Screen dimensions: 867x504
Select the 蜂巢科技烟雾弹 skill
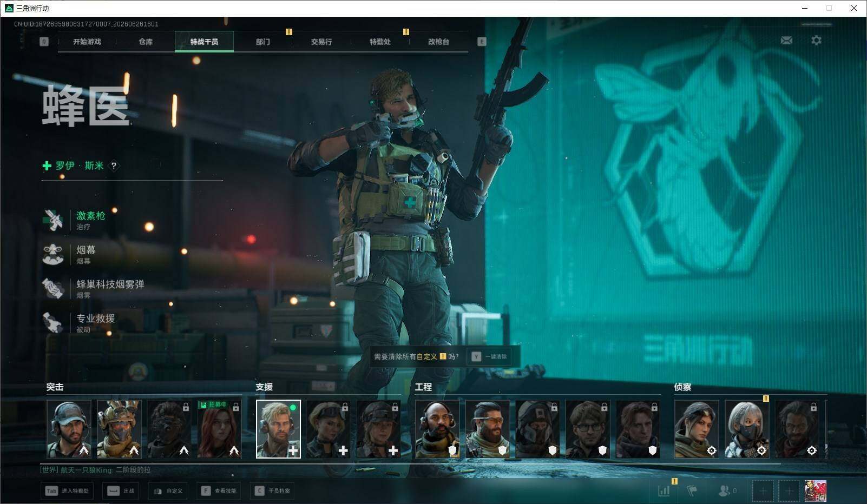(94, 288)
